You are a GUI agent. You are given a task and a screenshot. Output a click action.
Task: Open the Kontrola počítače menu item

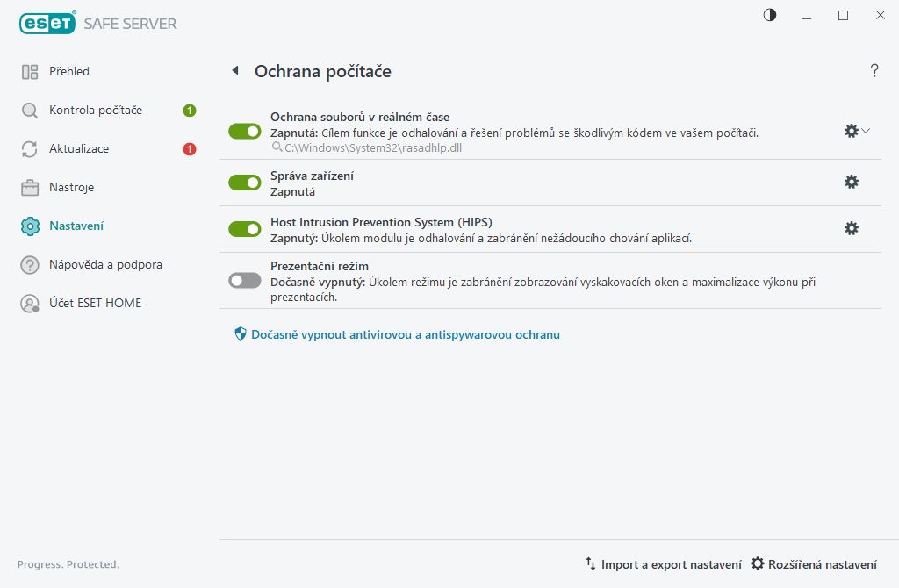[95, 111]
